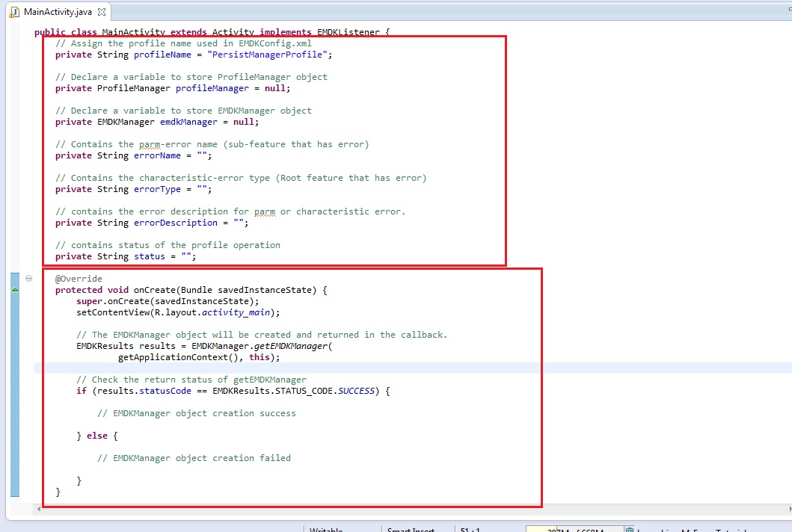Click the 51 : 1 cursor position indicator
792x532 pixels.
pos(470,530)
